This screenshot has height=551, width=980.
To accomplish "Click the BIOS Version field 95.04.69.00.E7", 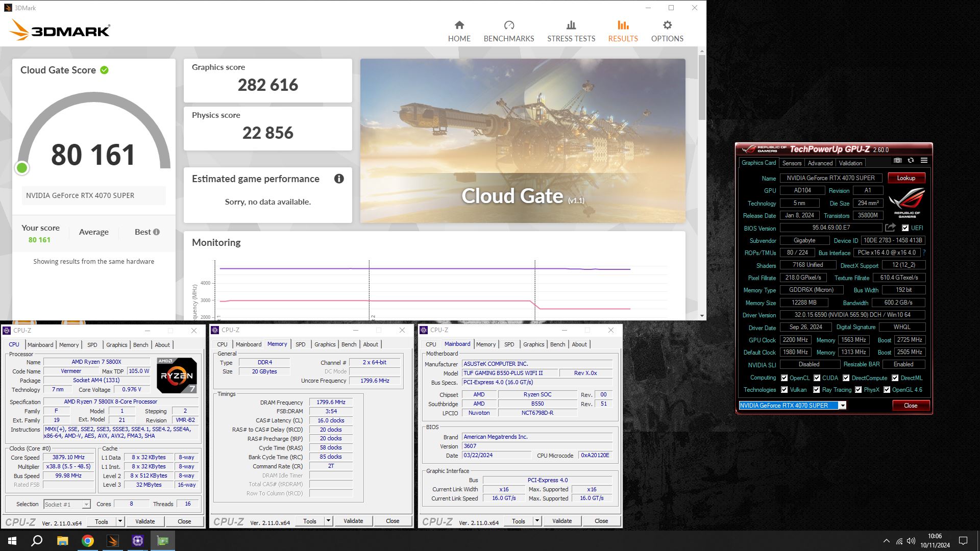I will pyautogui.click(x=831, y=228).
